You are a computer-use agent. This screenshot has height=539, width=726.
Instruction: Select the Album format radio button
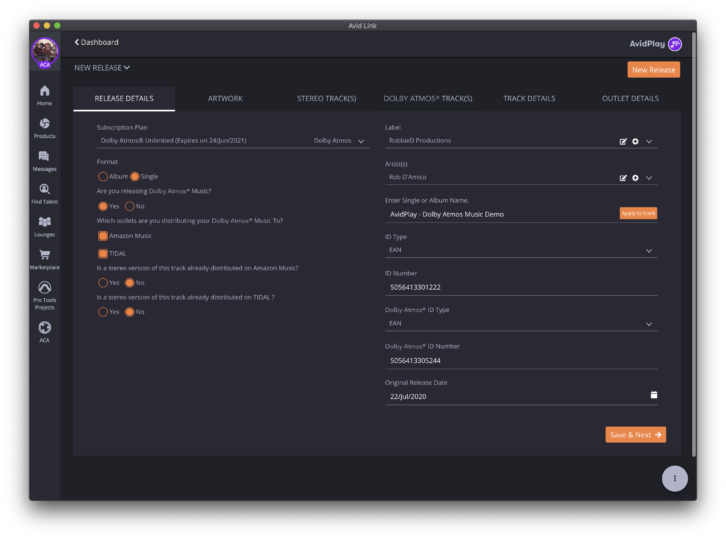(103, 176)
